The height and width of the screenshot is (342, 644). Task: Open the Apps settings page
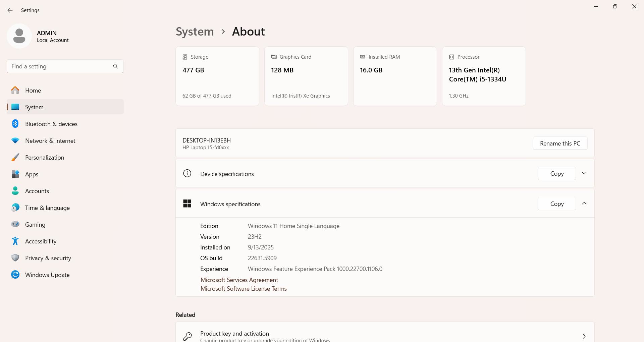(32, 174)
